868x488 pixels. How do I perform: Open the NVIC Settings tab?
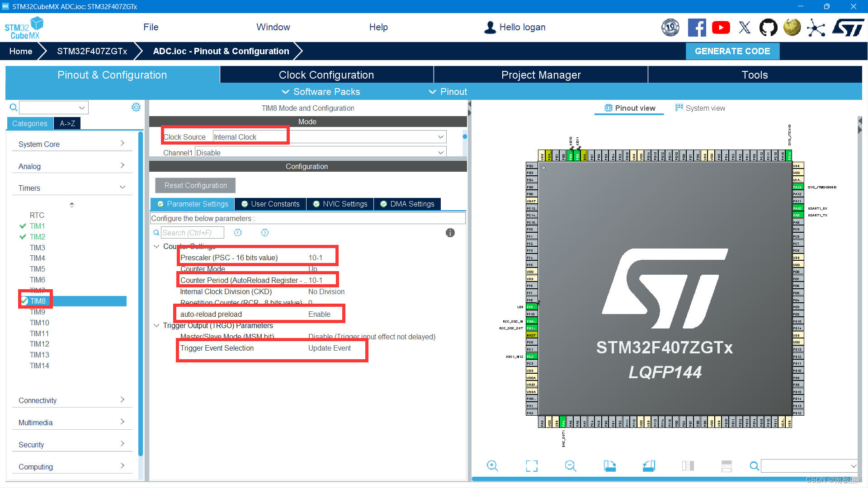pyautogui.click(x=340, y=204)
